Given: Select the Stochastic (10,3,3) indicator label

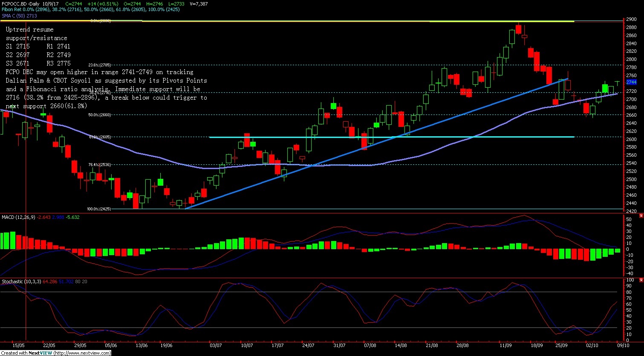Looking at the screenshot, I should pyautogui.click(x=21, y=282).
